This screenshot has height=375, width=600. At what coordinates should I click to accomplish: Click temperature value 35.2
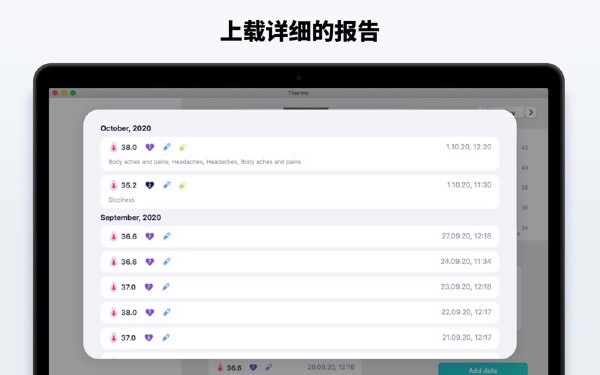[x=129, y=185]
